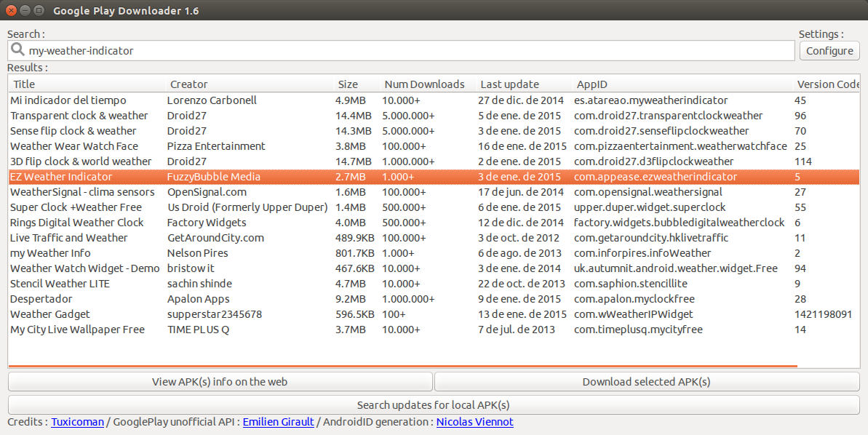Click creator bristowit cell
Image resolution: width=868 pixels, height=435 pixels.
click(x=191, y=268)
